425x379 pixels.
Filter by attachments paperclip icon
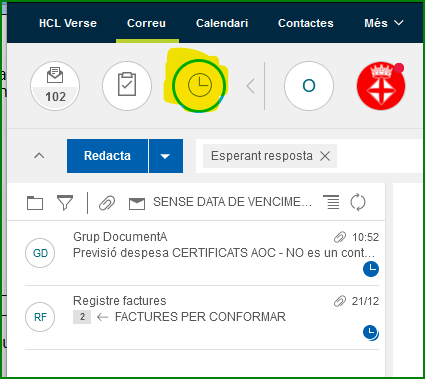pos(107,203)
